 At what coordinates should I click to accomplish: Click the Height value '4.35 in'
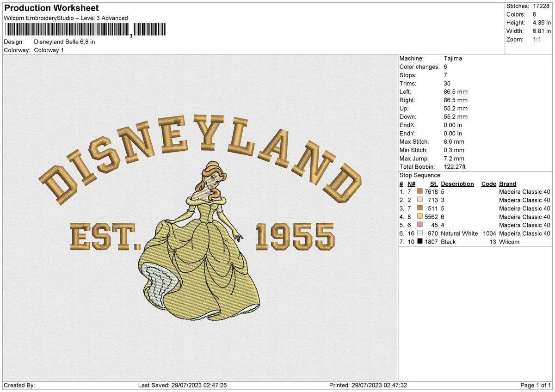pyautogui.click(x=541, y=23)
